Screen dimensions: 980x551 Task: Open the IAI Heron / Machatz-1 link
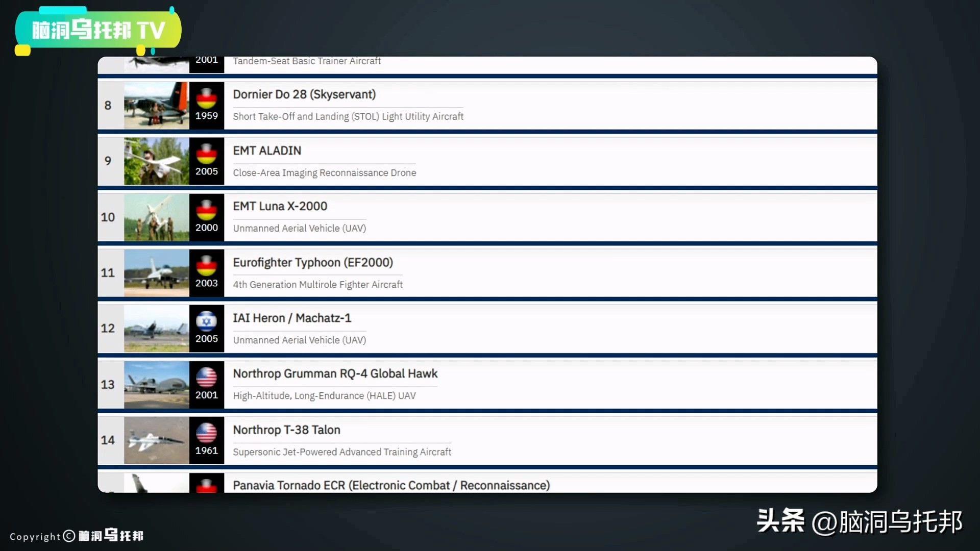(x=292, y=318)
